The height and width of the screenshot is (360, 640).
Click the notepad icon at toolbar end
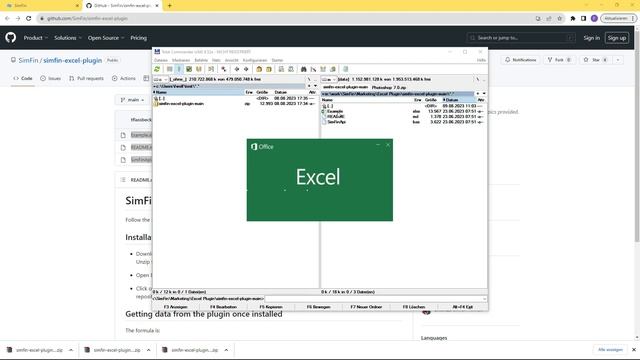(x=346, y=69)
